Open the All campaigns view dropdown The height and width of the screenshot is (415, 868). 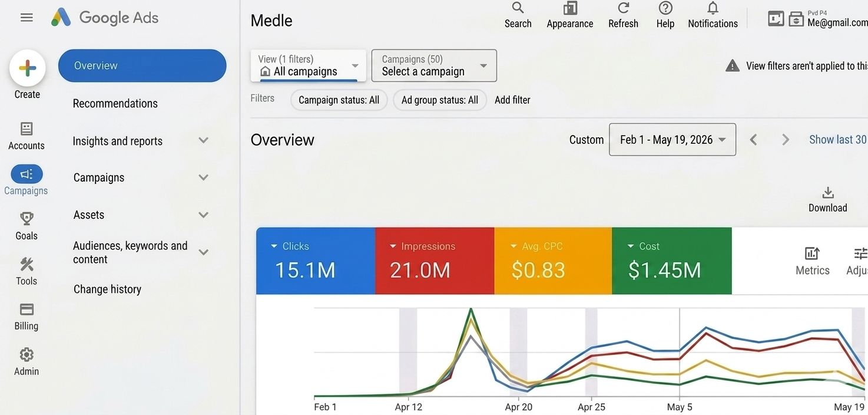click(308, 65)
